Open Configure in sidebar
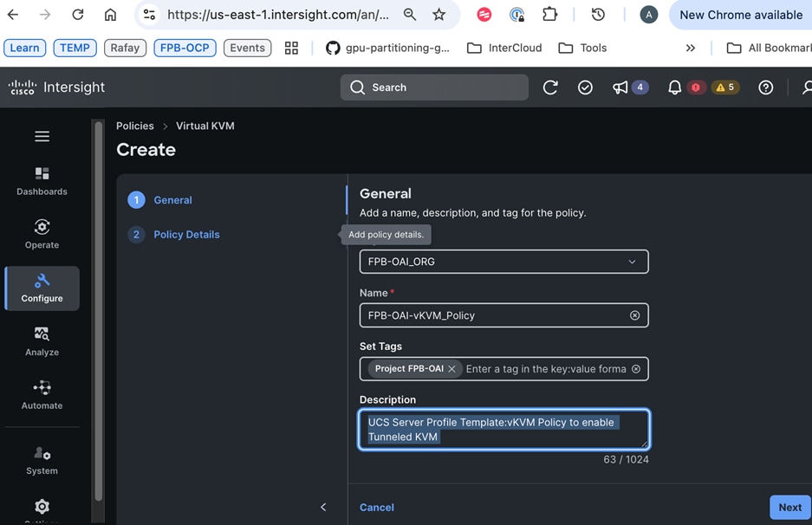 click(x=42, y=288)
